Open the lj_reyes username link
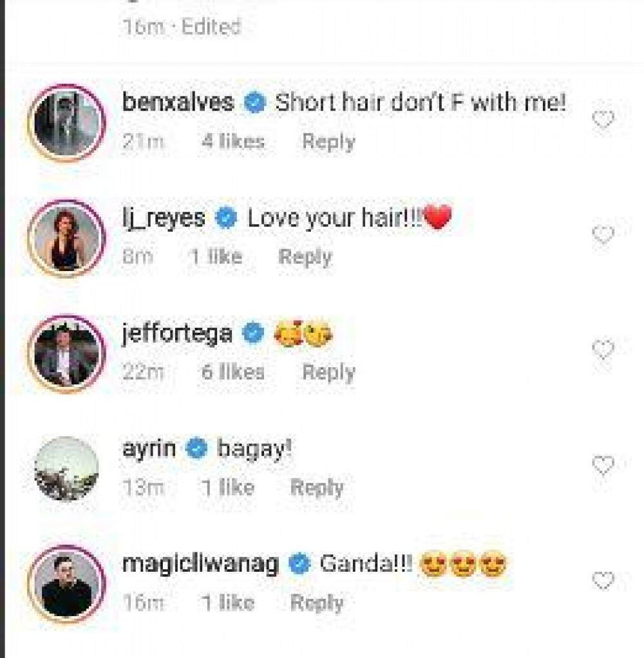This screenshot has height=658, width=644. click(163, 218)
